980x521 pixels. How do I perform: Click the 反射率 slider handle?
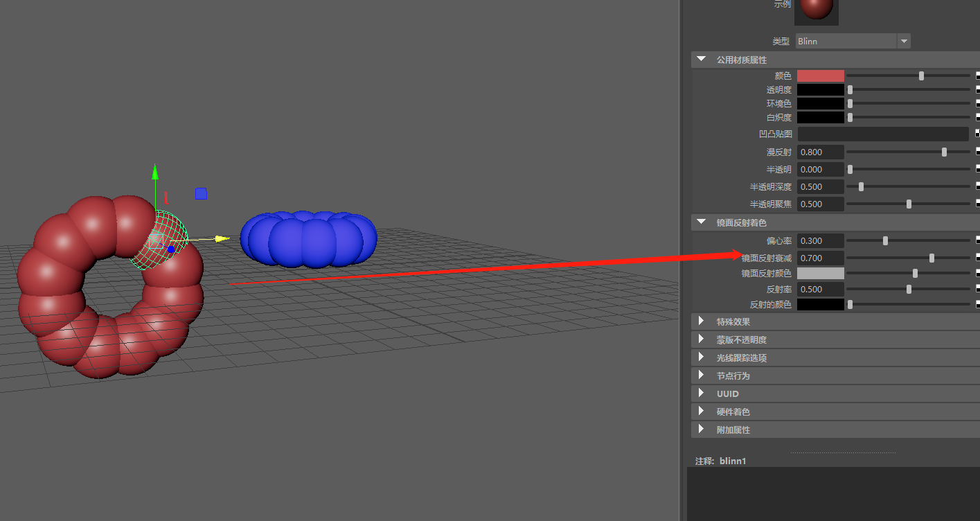tap(909, 289)
